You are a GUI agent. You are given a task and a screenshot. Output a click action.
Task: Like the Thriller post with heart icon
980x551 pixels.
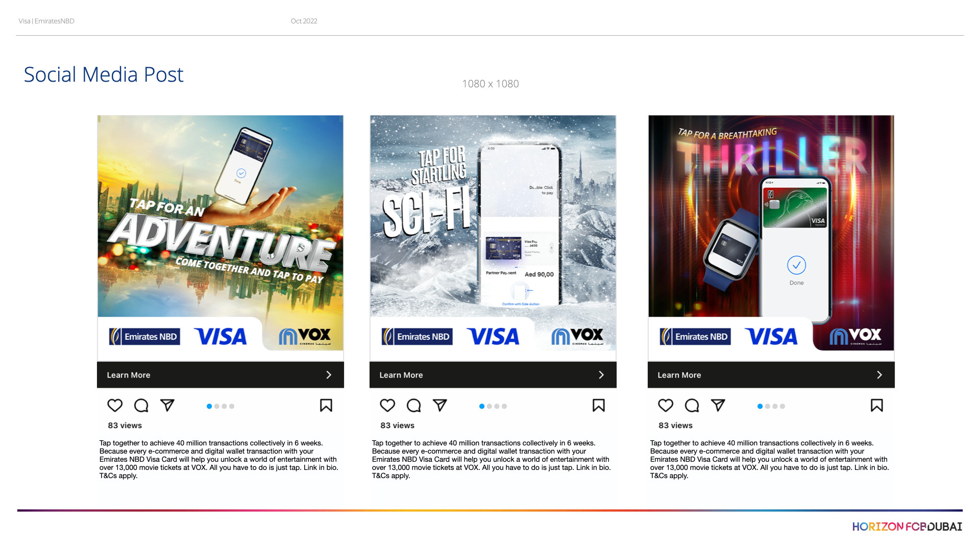pyautogui.click(x=666, y=406)
